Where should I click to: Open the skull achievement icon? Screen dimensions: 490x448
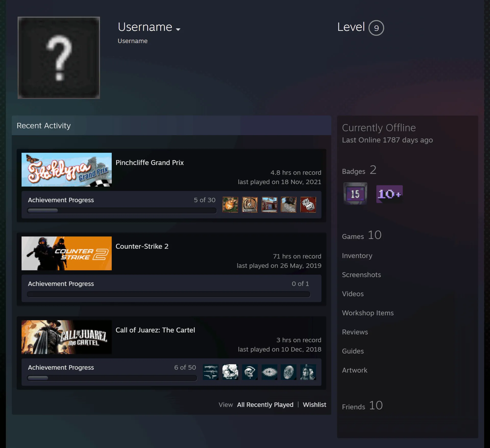(x=250, y=372)
